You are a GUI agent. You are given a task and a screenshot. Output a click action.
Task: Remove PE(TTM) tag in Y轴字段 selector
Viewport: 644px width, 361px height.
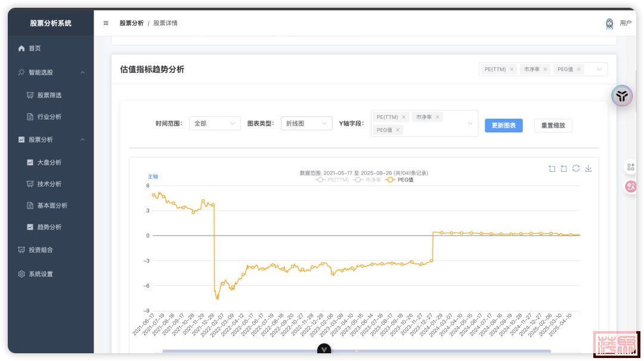404,117
